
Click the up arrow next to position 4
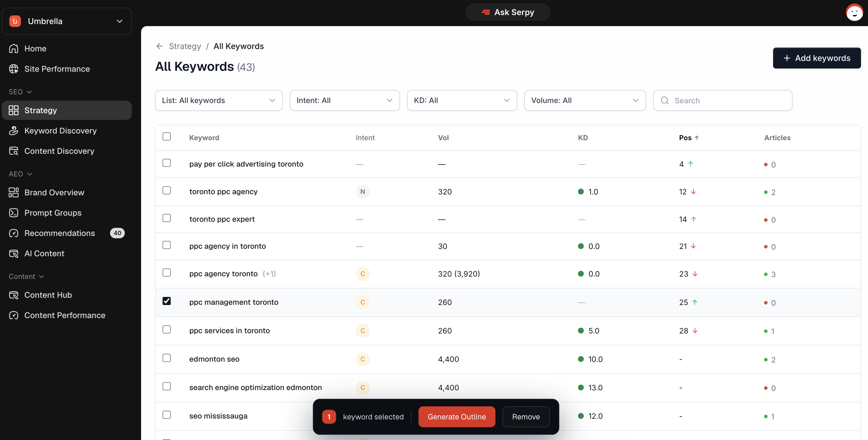coord(690,164)
